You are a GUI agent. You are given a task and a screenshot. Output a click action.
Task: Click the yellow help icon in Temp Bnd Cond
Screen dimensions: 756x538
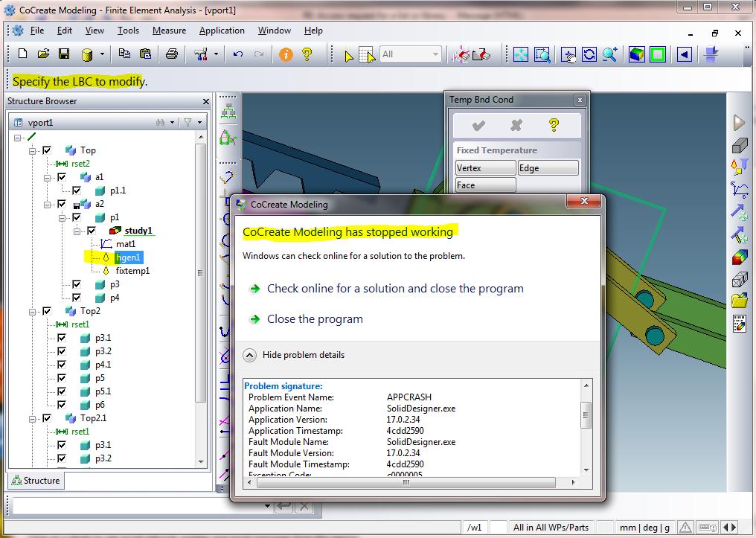coord(554,125)
